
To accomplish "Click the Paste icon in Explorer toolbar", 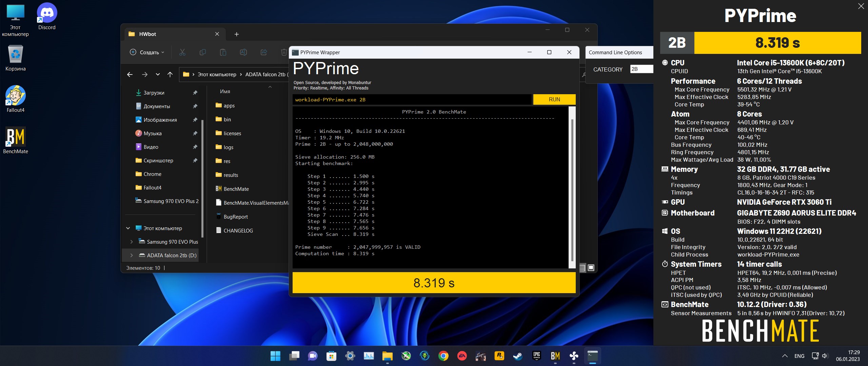I will tap(223, 52).
